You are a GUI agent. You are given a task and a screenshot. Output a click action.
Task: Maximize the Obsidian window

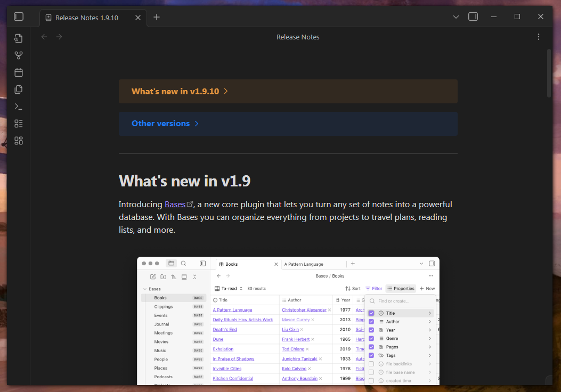coord(517,17)
